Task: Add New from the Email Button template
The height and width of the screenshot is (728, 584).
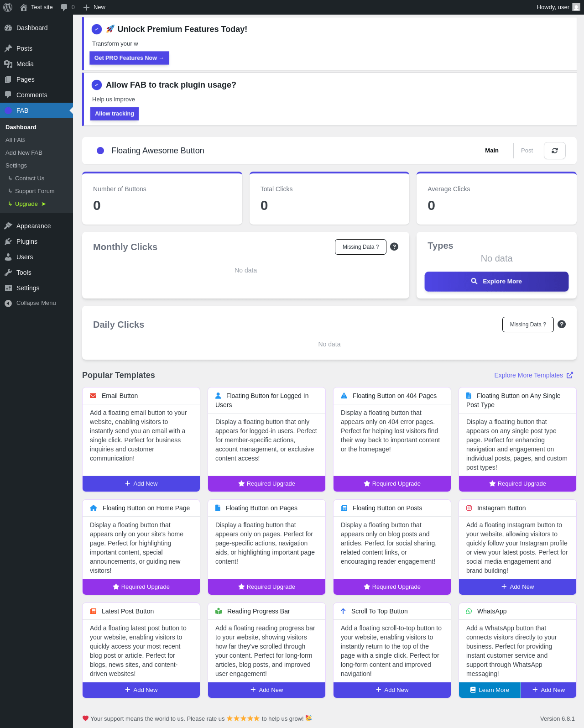Action: (x=141, y=484)
